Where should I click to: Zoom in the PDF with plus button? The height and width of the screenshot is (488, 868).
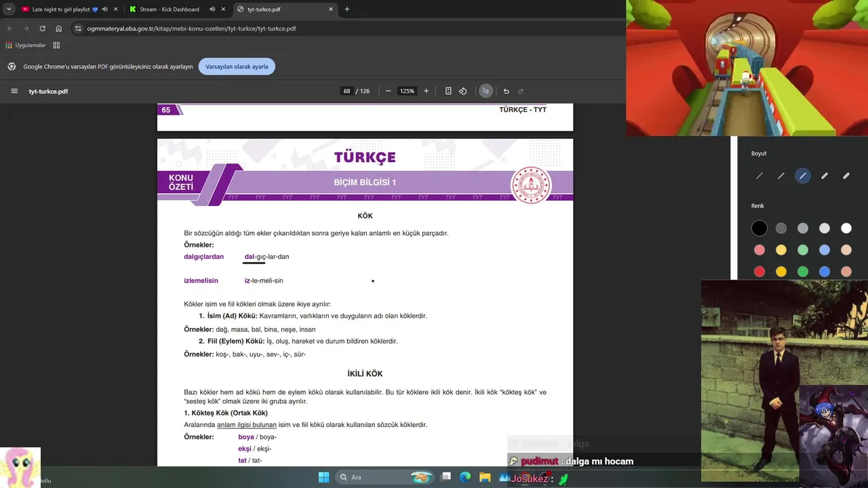pos(426,91)
